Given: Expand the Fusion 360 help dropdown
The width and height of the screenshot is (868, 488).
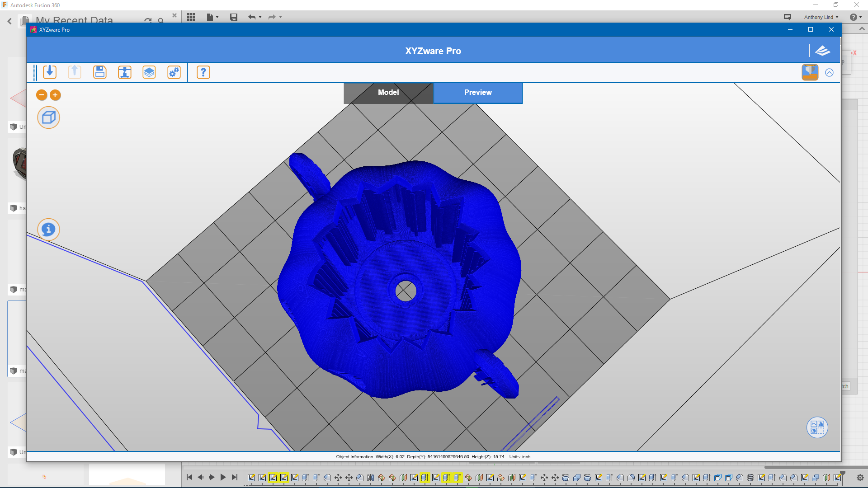Looking at the screenshot, I should [x=855, y=17].
